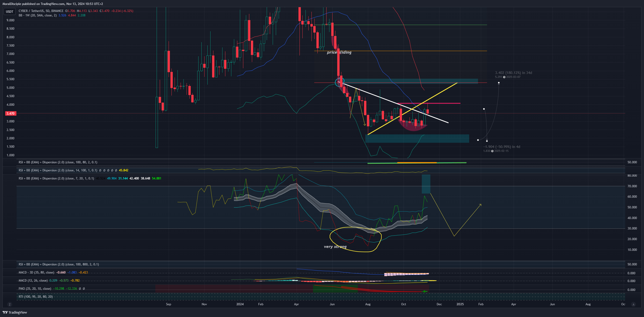Click the 10.000 RSI axis label
The width and height of the screenshot is (644, 317).
click(x=632, y=250)
